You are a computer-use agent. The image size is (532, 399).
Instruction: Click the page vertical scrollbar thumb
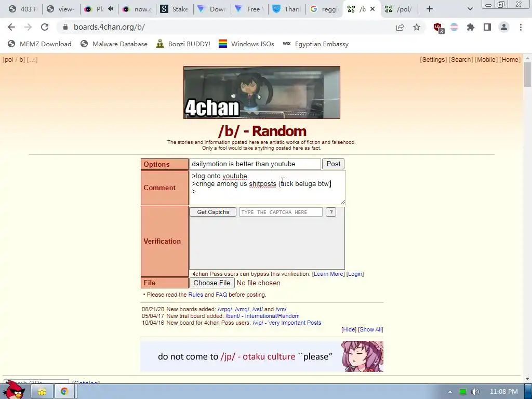(x=528, y=74)
